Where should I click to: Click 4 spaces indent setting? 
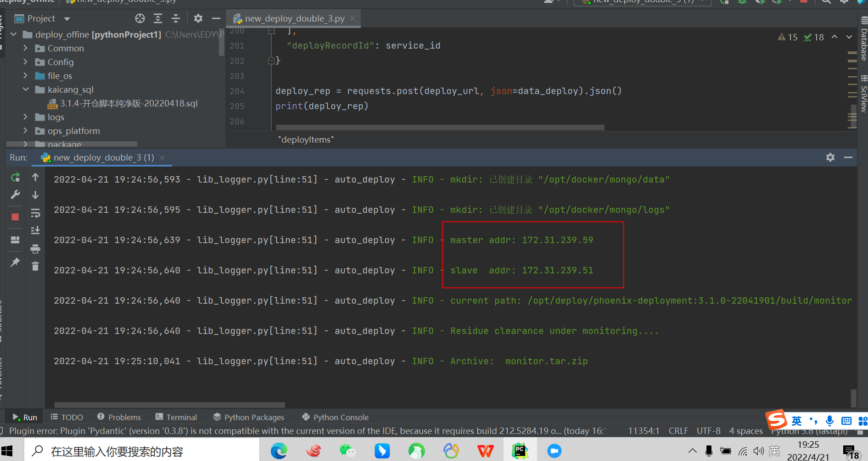(746, 431)
